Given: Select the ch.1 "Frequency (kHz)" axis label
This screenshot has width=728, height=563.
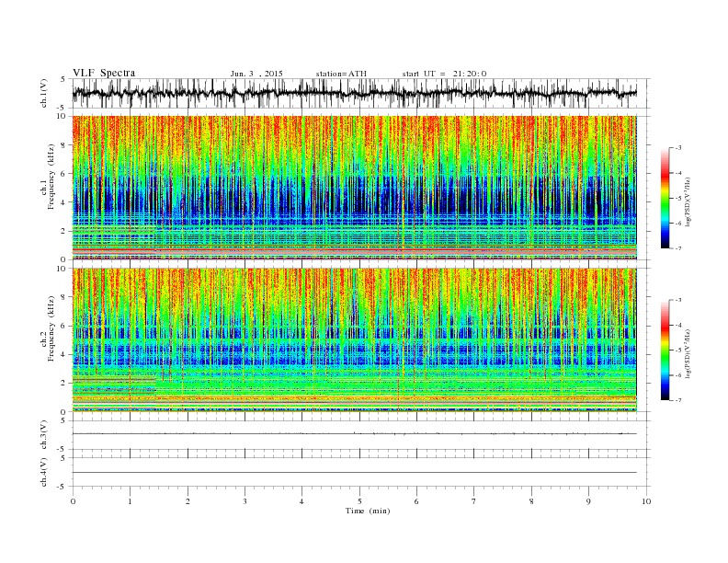Looking at the screenshot, I should pos(51,177).
